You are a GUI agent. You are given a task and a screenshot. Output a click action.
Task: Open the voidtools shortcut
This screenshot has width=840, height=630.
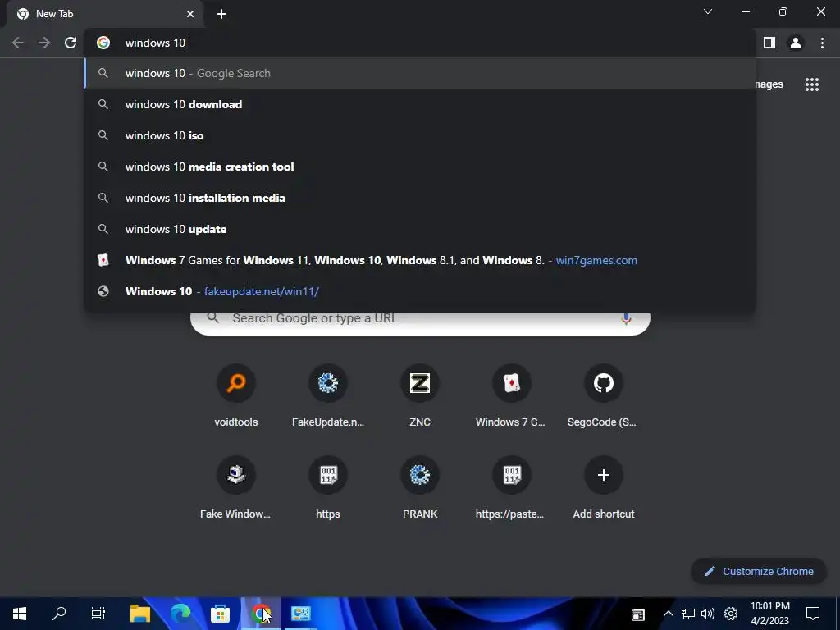[236, 396]
